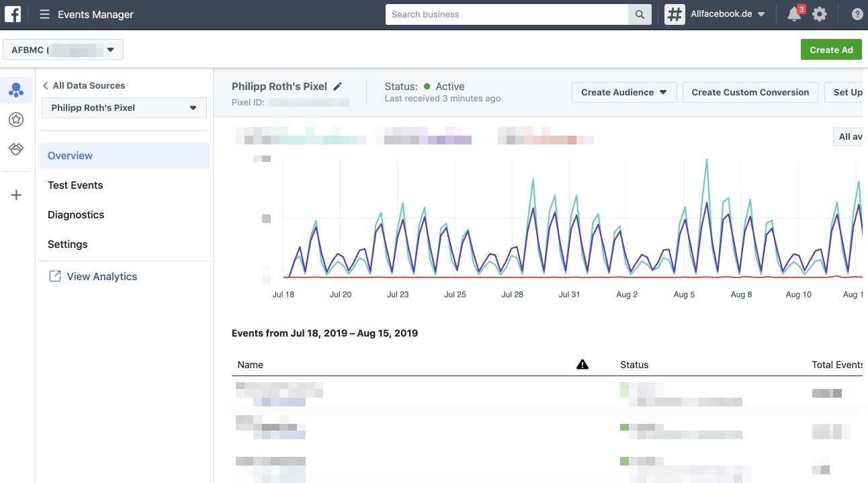Click the Events Manager title

pos(95,14)
